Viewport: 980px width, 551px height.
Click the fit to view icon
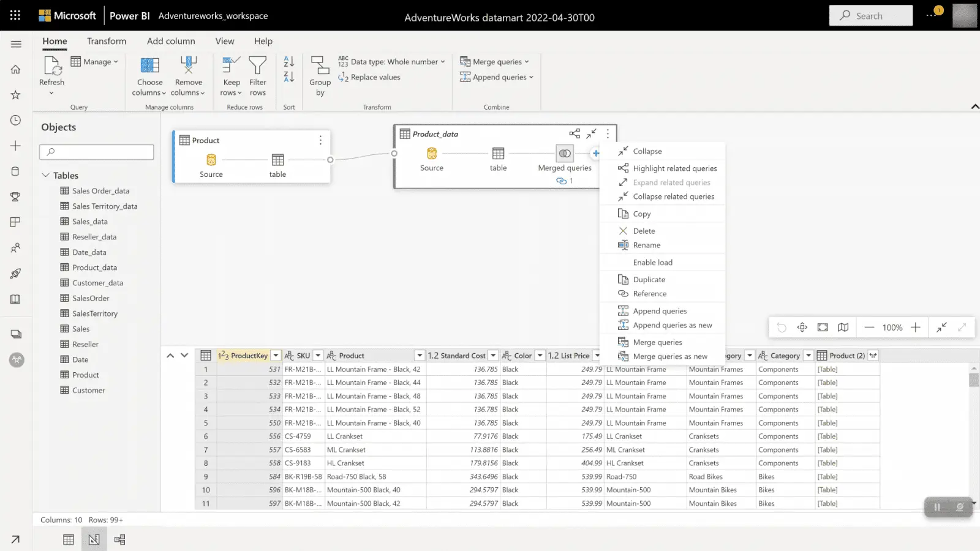(823, 328)
